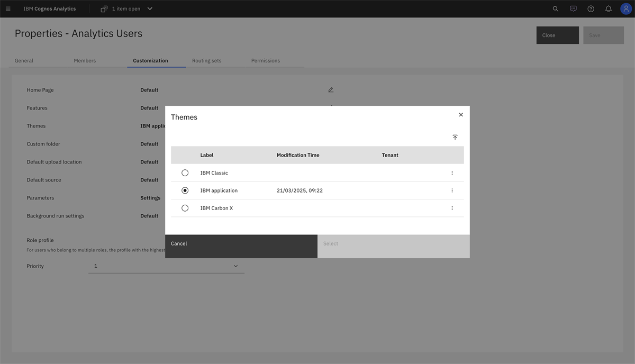Click the Background run settings Default value
The image size is (635, 364).
(x=149, y=216)
